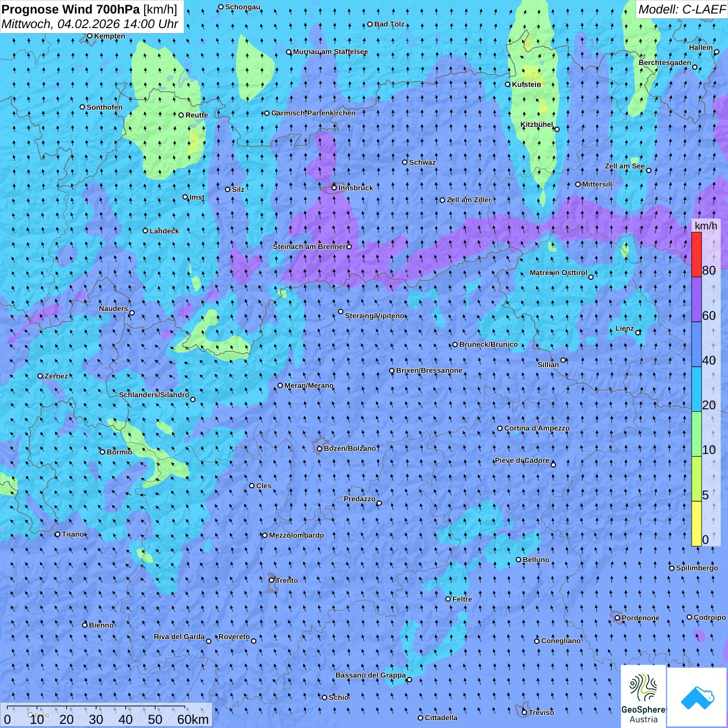Click the 'Murnau am Staffelsee' label
The image size is (728, 728).
tap(331, 51)
